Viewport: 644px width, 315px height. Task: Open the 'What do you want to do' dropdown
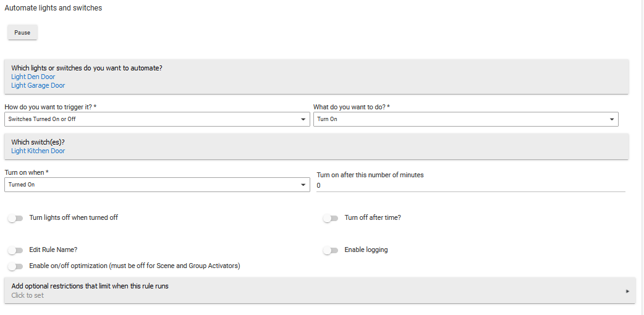pyautogui.click(x=466, y=119)
